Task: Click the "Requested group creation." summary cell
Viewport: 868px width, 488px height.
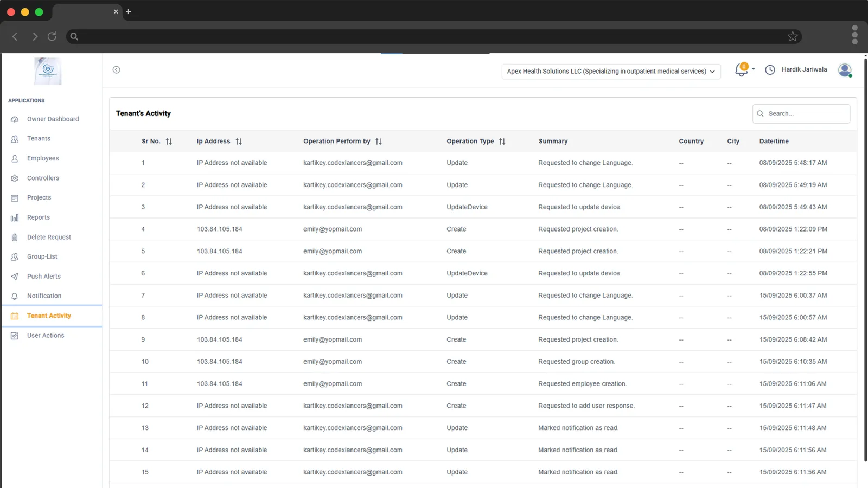Action: [x=576, y=362]
